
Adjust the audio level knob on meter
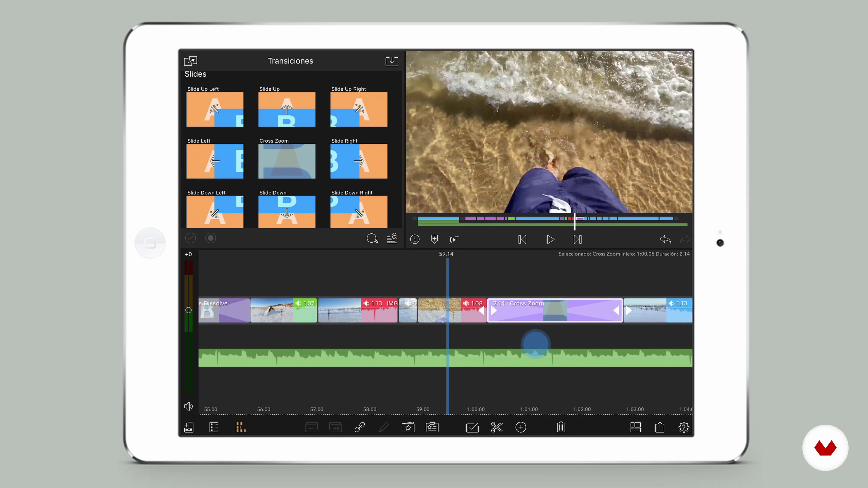[x=188, y=310]
